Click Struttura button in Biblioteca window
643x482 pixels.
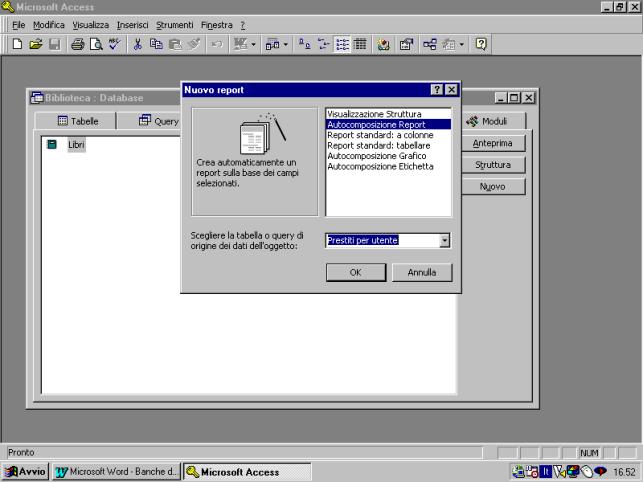pyautogui.click(x=493, y=165)
